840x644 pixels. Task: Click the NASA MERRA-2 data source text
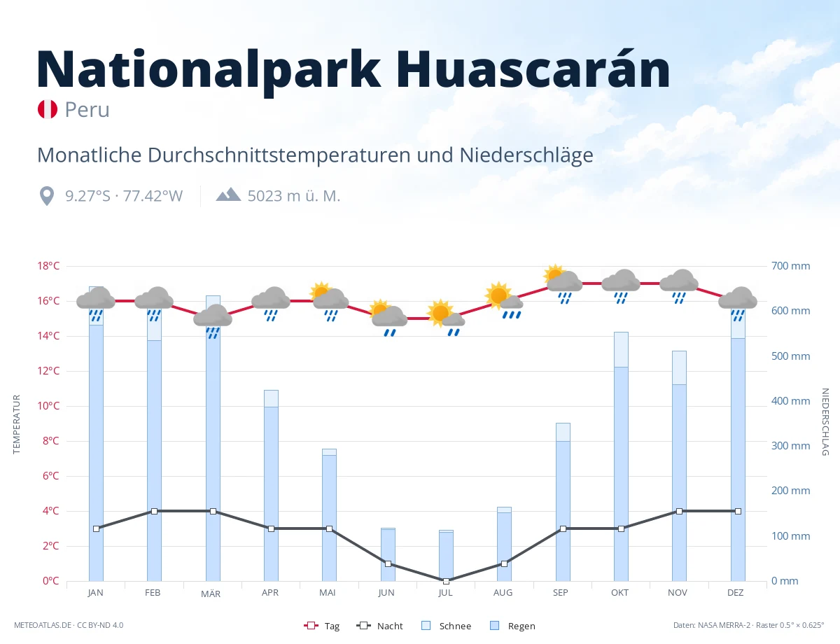click(748, 625)
